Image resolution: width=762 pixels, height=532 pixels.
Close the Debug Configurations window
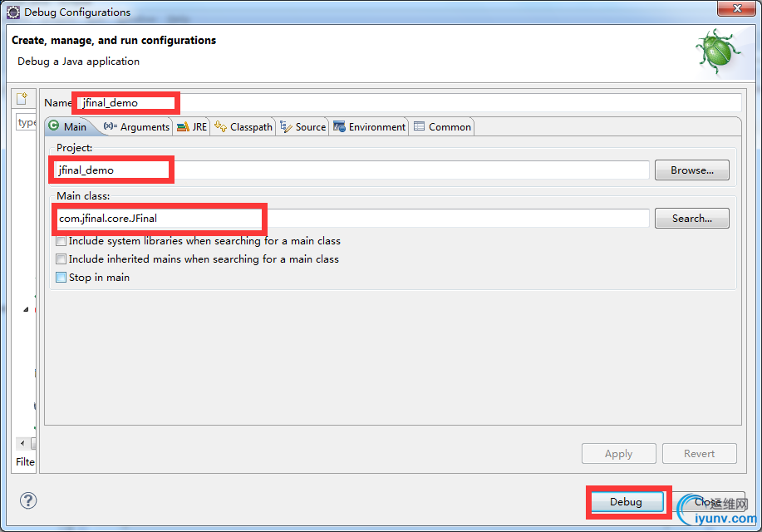[737, 8]
